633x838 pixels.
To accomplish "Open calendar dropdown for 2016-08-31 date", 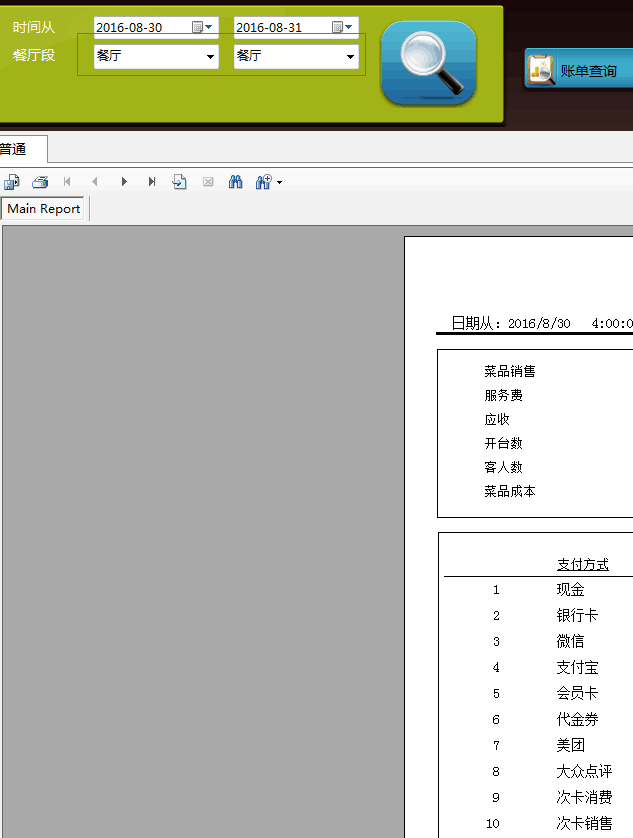I will (343, 27).
